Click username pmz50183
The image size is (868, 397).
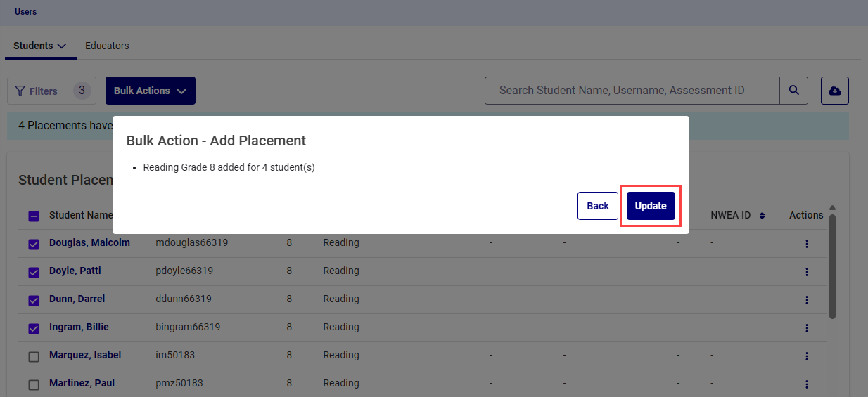coord(179,383)
